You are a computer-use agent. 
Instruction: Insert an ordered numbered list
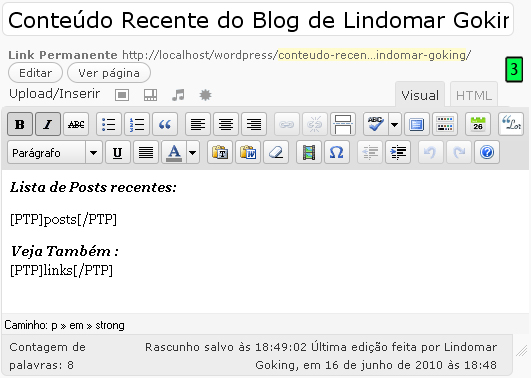[x=137, y=124]
